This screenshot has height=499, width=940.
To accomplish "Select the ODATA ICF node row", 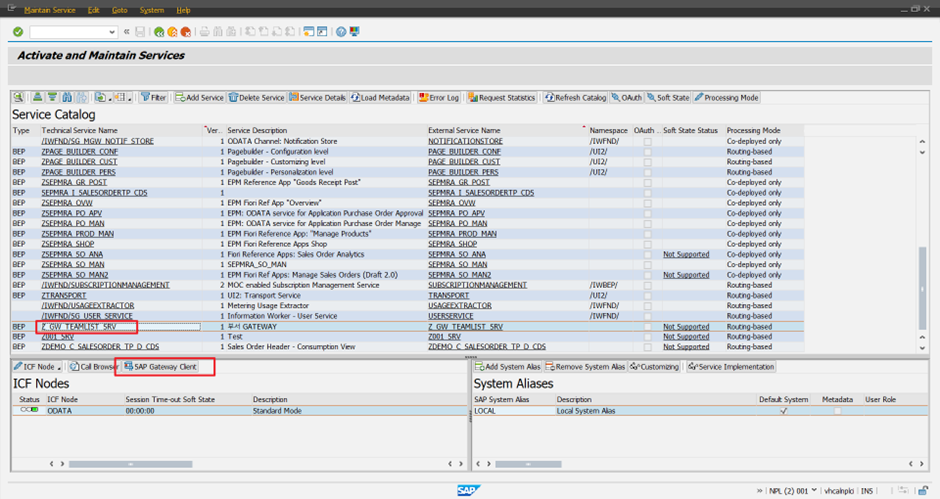I will (x=240, y=411).
